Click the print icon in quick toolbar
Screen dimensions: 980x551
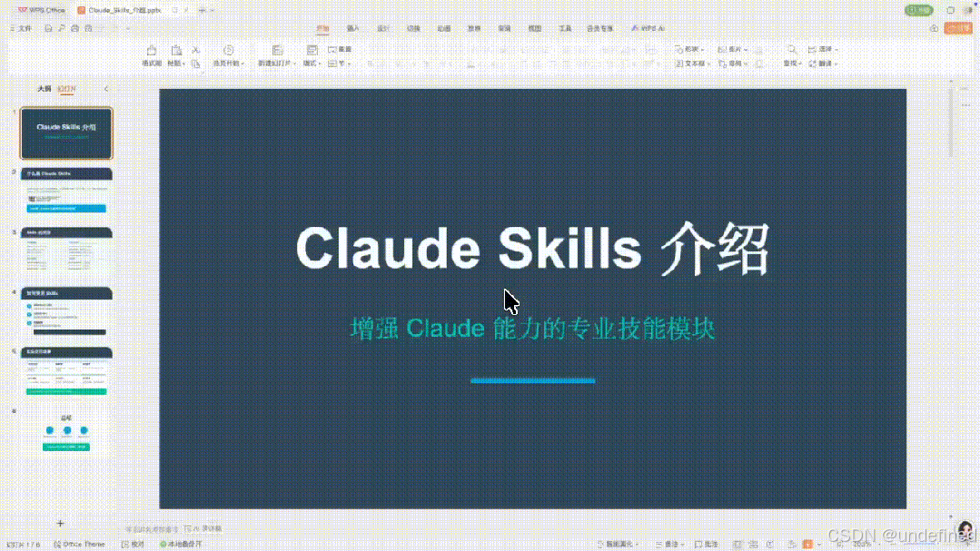(x=75, y=28)
